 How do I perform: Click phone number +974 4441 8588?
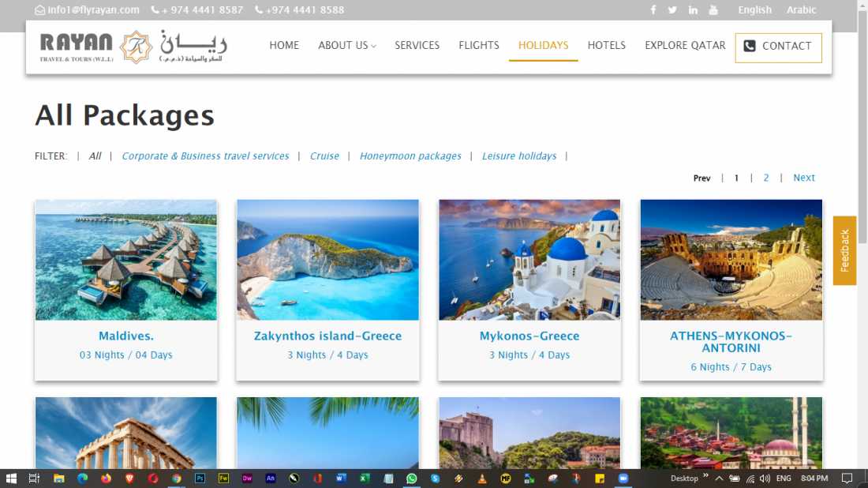[x=300, y=10]
